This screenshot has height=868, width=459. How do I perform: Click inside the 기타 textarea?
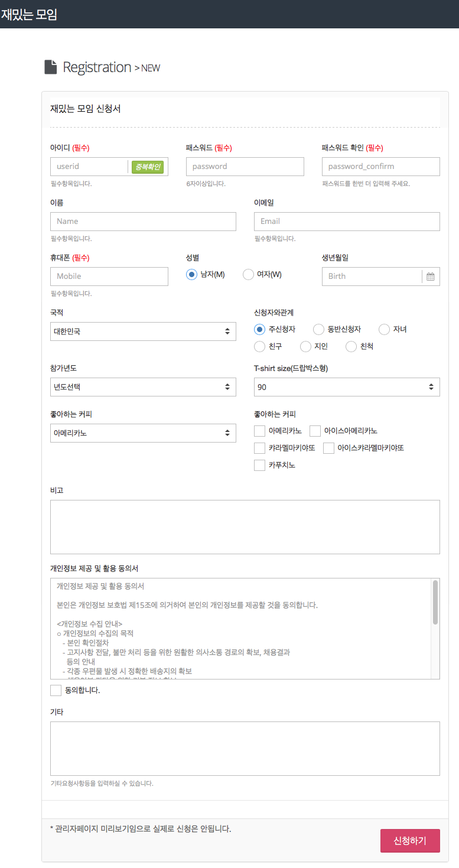coord(245,749)
